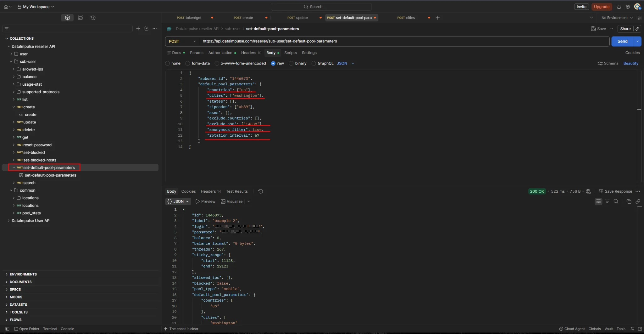Image resolution: width=644 pixels, height=334 pixels.
Task: Open the settings gear icon
Action: (628, 7)
